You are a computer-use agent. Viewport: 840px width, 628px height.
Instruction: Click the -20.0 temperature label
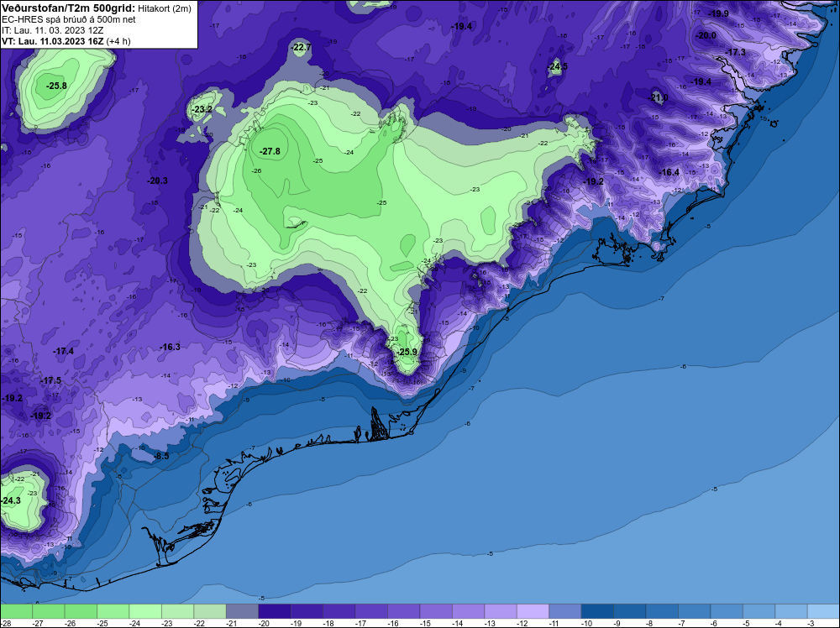[x=706, y=35]
